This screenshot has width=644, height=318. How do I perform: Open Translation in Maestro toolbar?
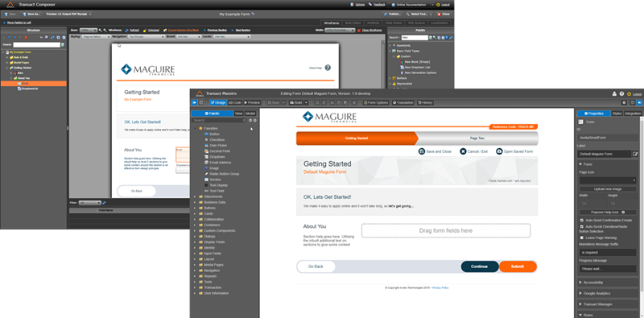pos(403,102)
